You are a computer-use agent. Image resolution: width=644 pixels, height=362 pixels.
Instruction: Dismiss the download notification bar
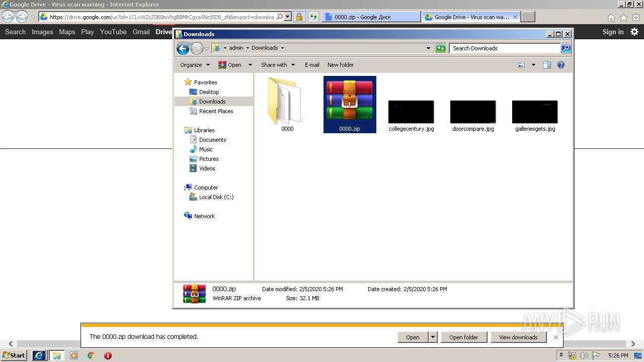coord(556,337)
